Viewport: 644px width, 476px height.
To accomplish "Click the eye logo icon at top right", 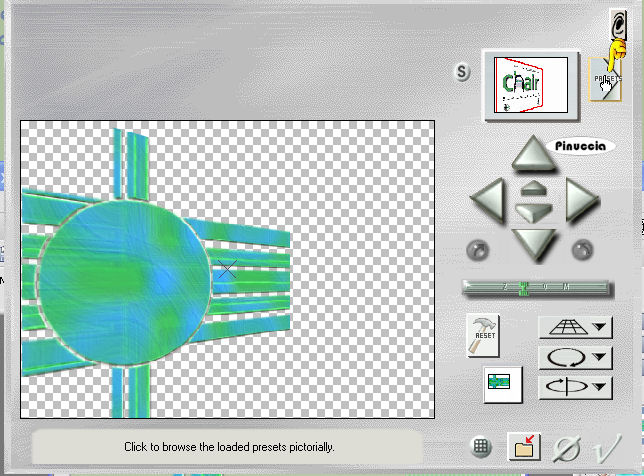I will coord(619,25).
